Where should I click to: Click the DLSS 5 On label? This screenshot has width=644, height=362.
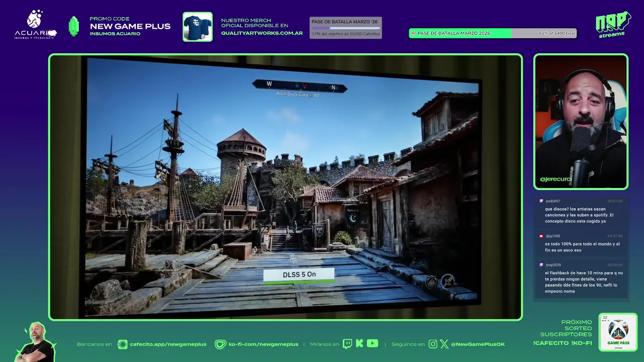(299, 275)
